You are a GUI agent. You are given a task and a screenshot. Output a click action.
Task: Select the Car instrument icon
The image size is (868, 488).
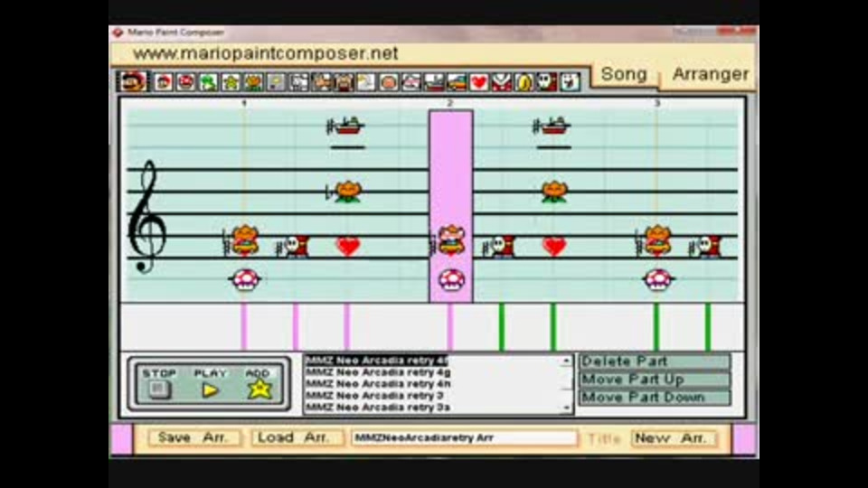(x=457, y=82)
